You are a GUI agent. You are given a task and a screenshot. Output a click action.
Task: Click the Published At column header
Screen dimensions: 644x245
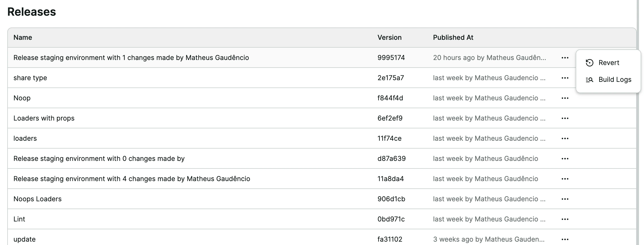pyautogui.click(x=453, y=37)
